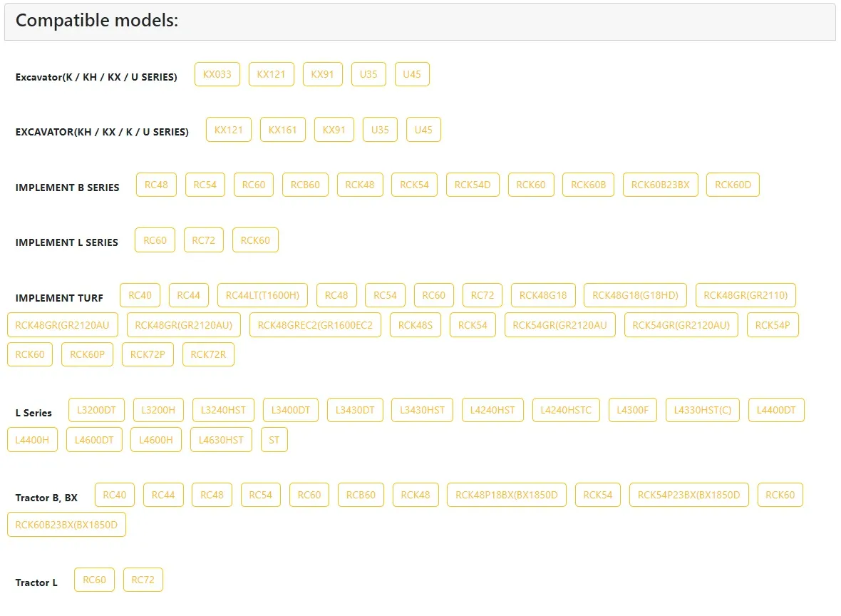The height and width of the screenshot is (616, 841).
Task: Open the RC44LT(T1600H) model tag
Action: 262,295
